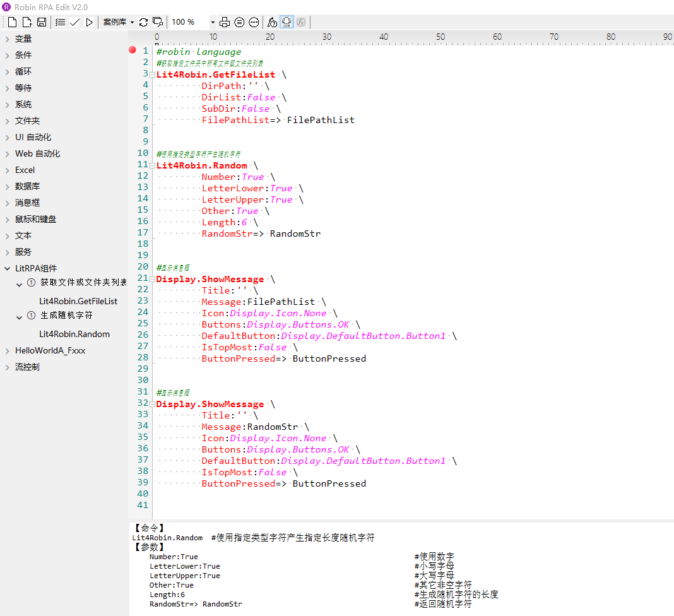Collapse the LitRPA组件 category
The height and width of the screenshot is (616, 674).
point(8,268)
